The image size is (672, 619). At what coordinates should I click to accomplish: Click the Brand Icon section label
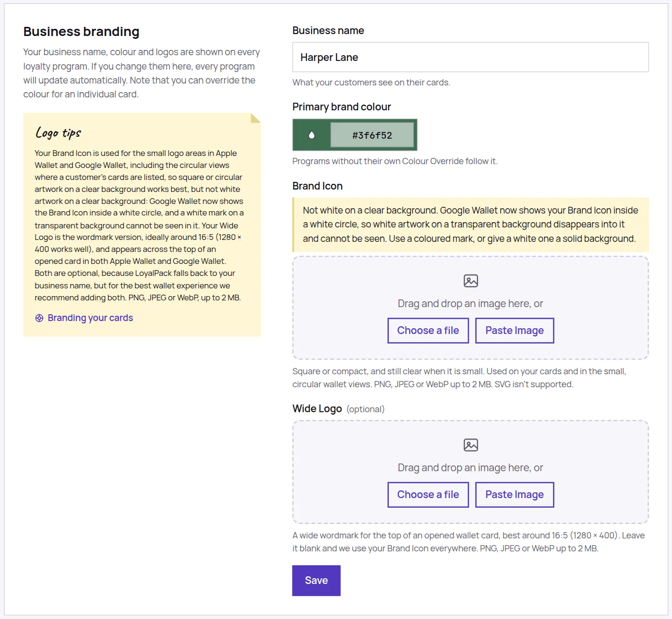[x=317, y=186]
